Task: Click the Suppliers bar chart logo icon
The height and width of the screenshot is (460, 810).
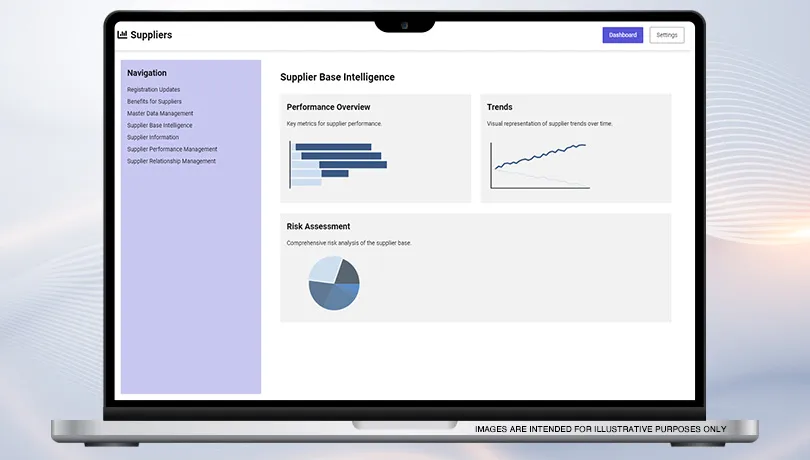Action: pyautogui.click(x=123, y=35)
